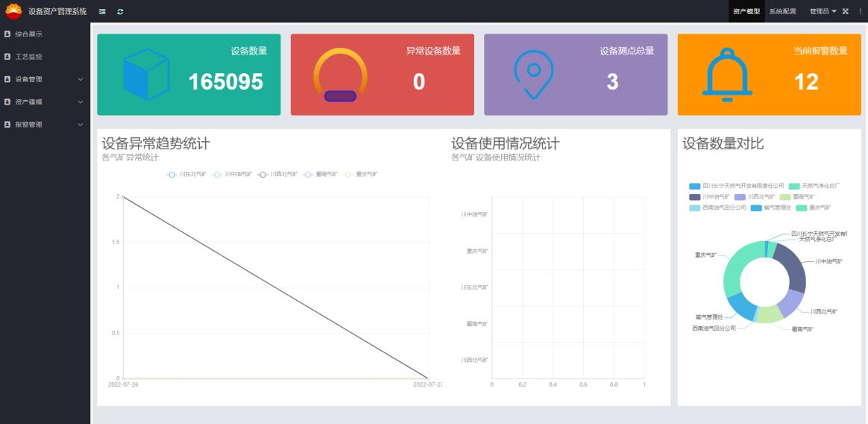Click the refresh icon in top bar

(120, 11)
